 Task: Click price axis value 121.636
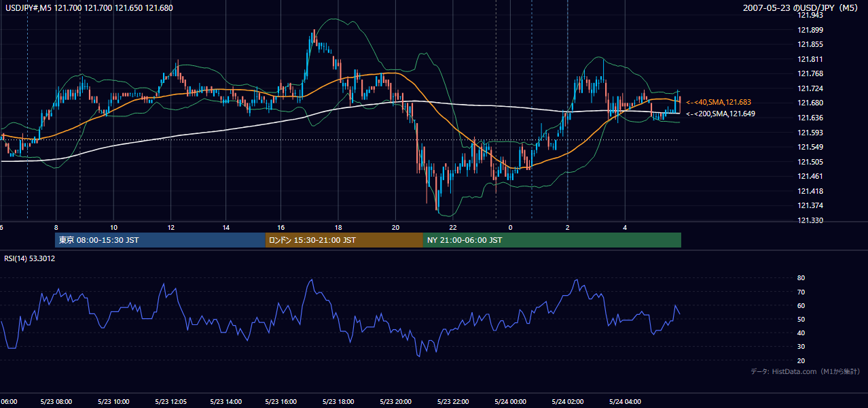click(x=811, y=118)
